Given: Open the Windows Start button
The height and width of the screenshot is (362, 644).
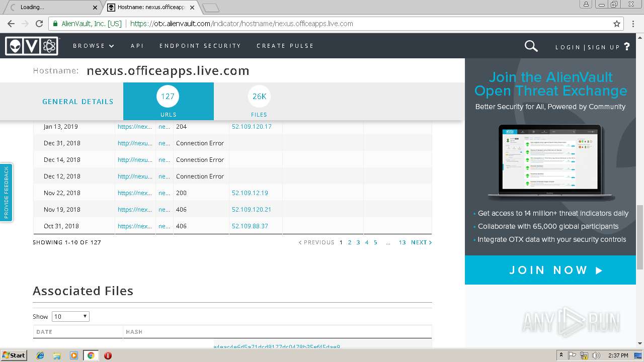Looking at the screenshot, I should click(14, 355).
